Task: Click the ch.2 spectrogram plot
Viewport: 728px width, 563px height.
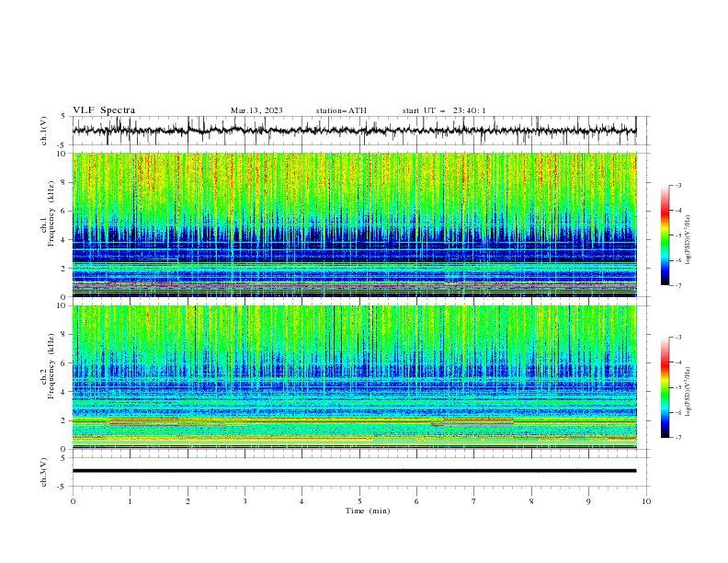Action: (354, 377)
